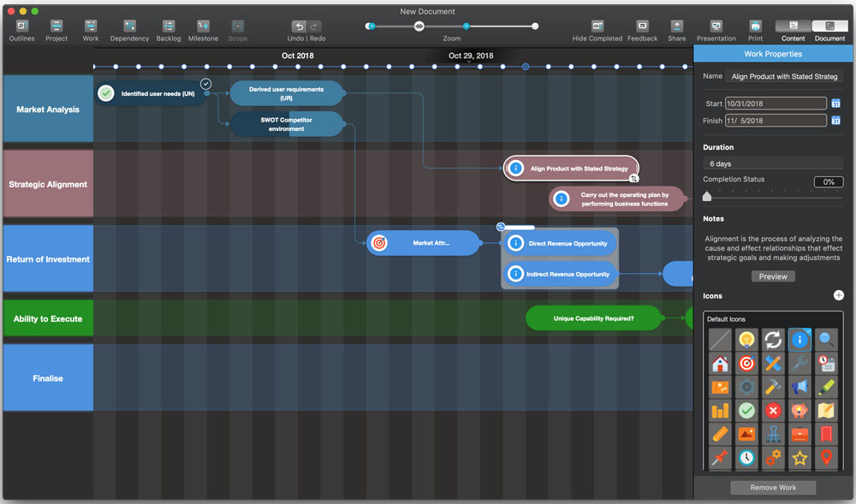The image size is (856, 504).
Task: Click the Print toolbar icon
Action: click(756, 27)
